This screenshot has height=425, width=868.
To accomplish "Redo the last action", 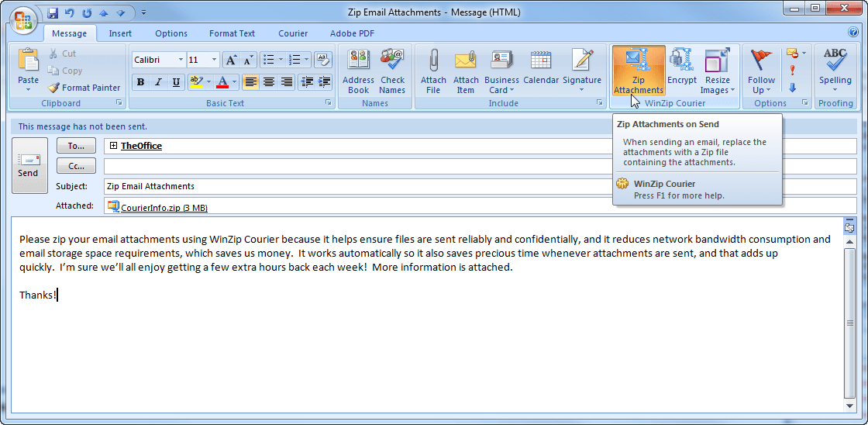I will coord(87,12).
